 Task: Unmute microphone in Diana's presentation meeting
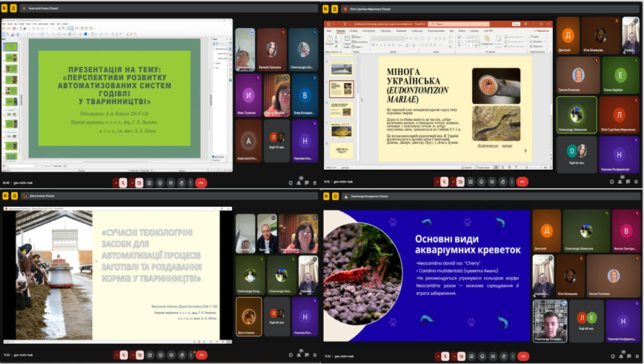point(123,355)
